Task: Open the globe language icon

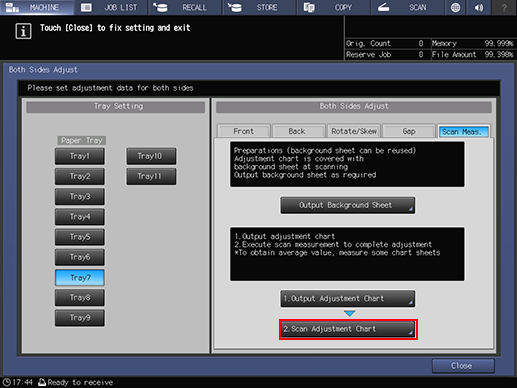Action: click(x=455, y=7)
